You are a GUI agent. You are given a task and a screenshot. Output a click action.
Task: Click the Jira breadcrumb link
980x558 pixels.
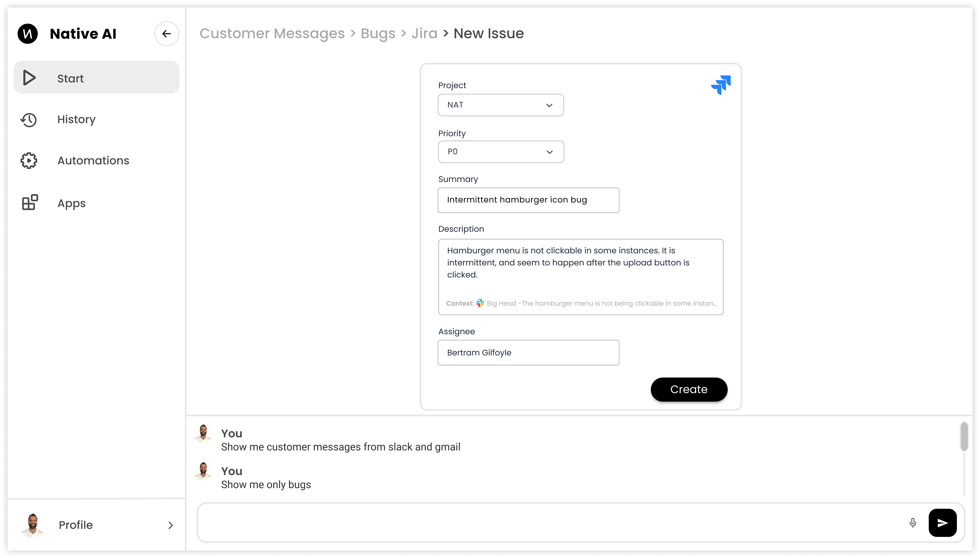pyautogui.click(x=424, y=34)
